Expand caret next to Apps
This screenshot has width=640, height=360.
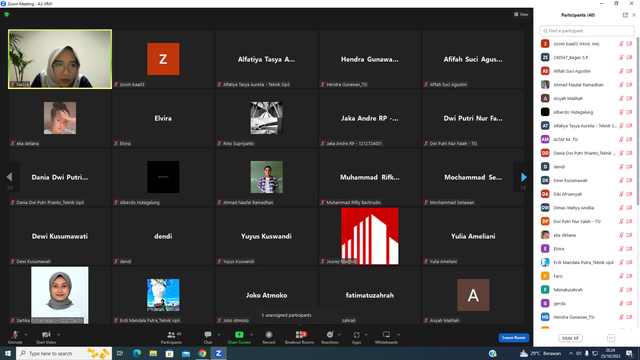(366, 335)
